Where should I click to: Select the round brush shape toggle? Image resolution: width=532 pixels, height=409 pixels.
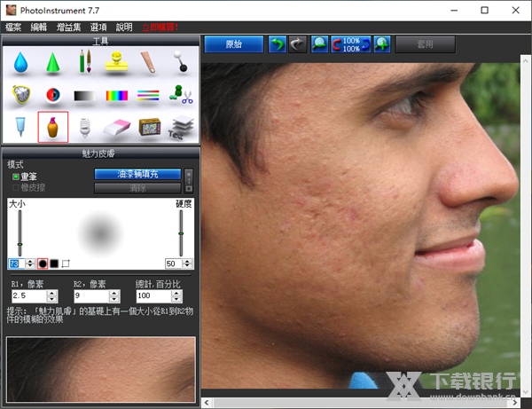[41, 263]
